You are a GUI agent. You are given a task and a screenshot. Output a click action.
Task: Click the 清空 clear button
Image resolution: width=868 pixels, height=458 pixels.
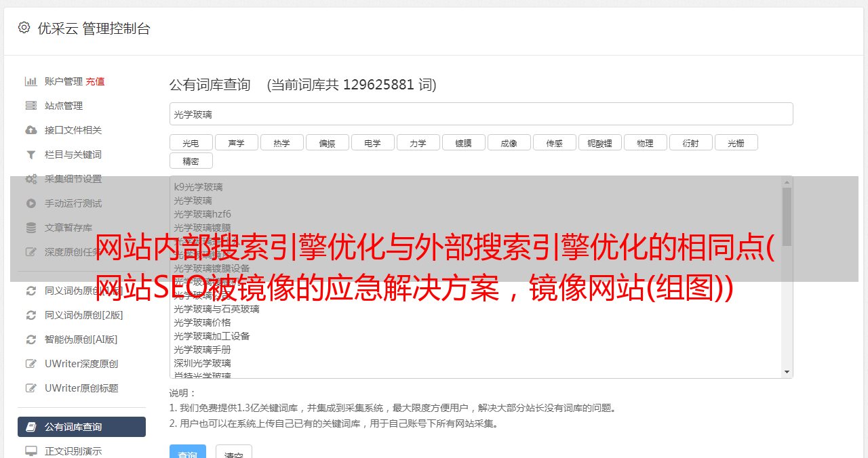[x=234, y=454]
